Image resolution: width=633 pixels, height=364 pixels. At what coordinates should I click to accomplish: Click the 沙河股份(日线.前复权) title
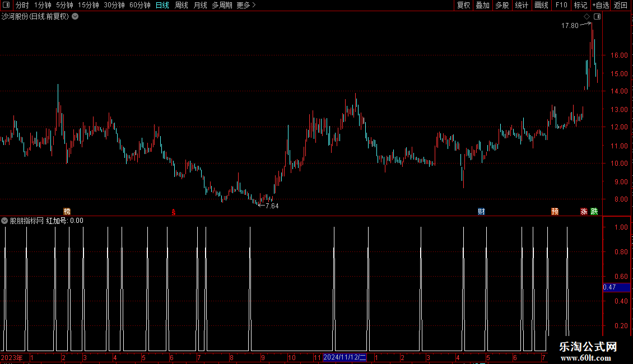[35, 17]
